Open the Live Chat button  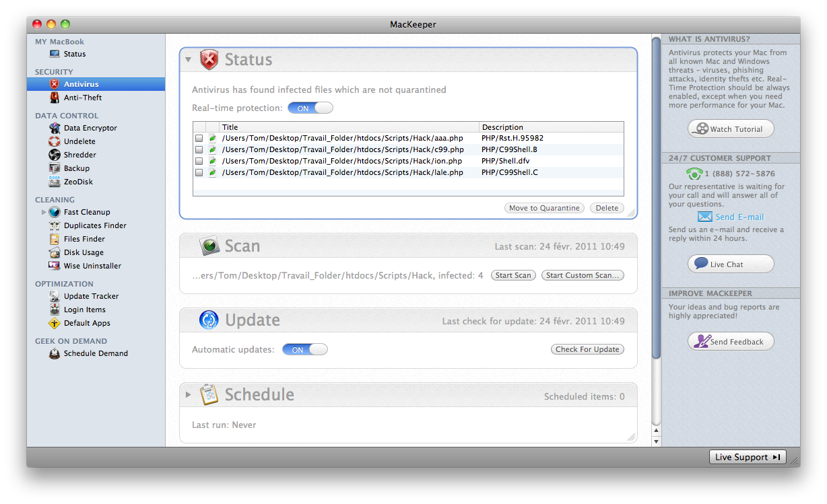(x=731, y=264)
